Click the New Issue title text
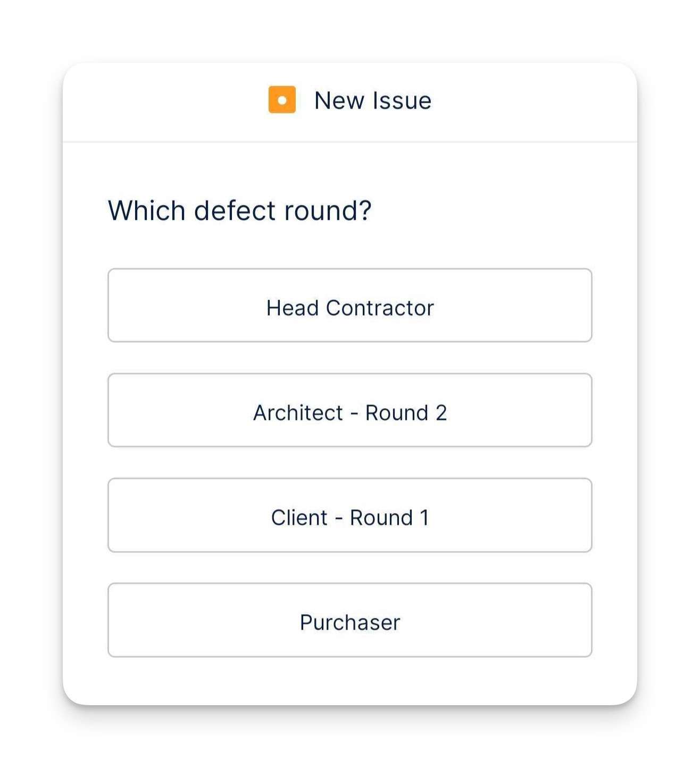 click(373, 101)
